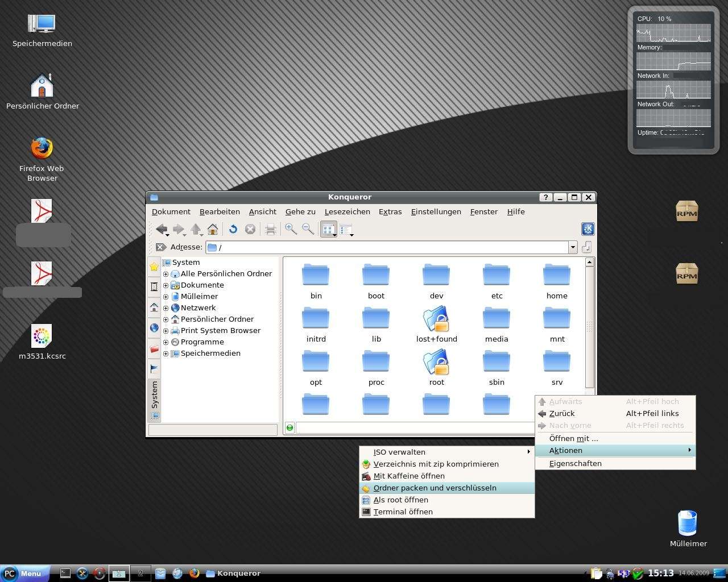Image resolution: width=728 pixels, height=582 pixels.
Task: Zoom out with the magnifier minus icon
Action: 308,229
